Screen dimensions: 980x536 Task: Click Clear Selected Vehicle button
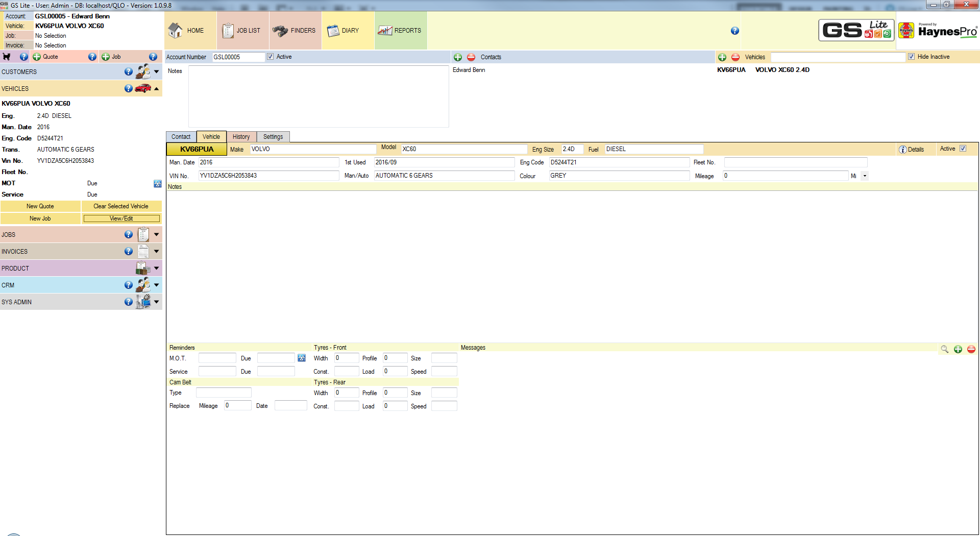121,206
